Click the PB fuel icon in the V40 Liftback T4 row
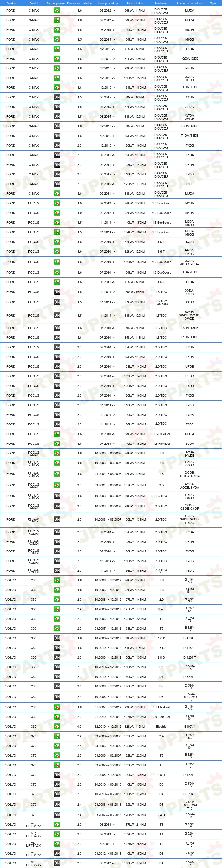The height and width of the screenshot is (868, 222). (x=57, y=835)
